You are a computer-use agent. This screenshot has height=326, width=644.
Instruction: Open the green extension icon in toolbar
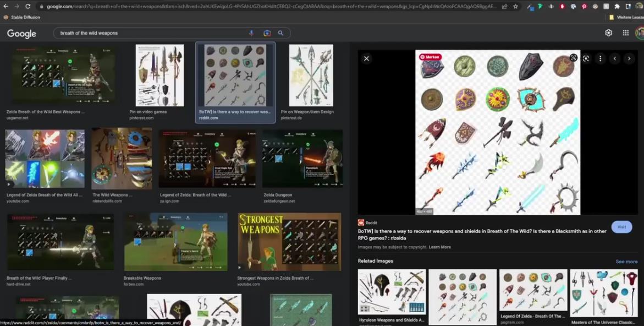pos(540,7)
